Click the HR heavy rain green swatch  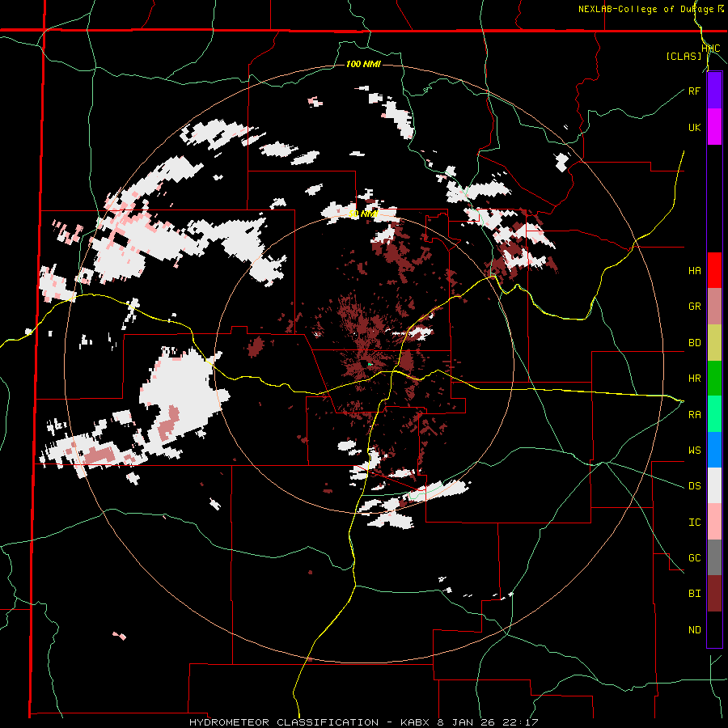pyautogui.click(x=714, y=379)
